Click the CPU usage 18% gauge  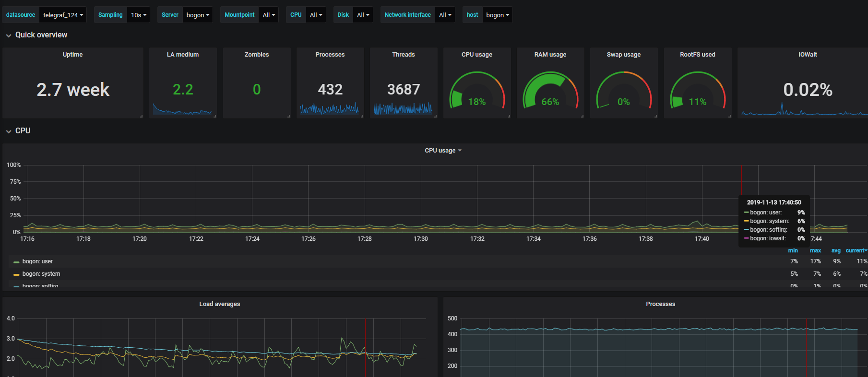click(x=477, y=91)
